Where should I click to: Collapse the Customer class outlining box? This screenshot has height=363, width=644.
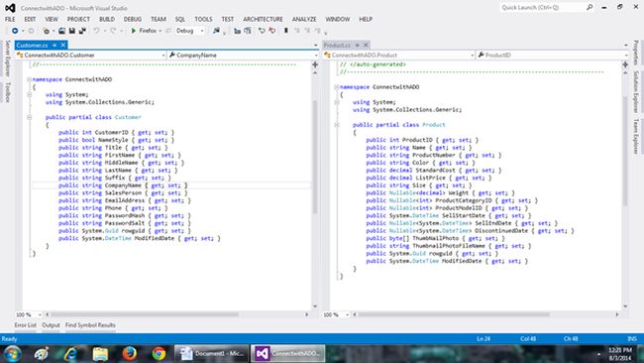tap(29, 117)
